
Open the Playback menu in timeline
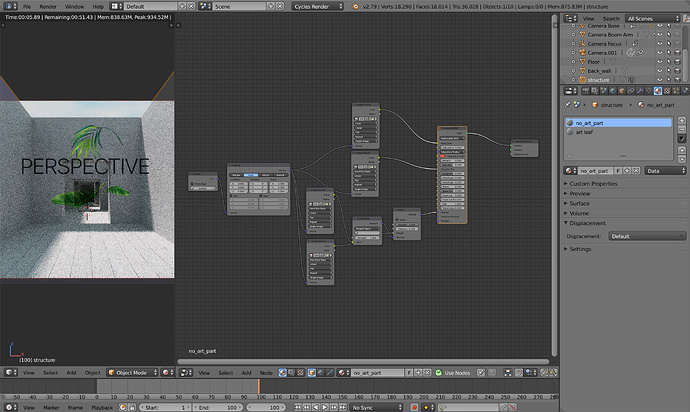tap(102, 408)
